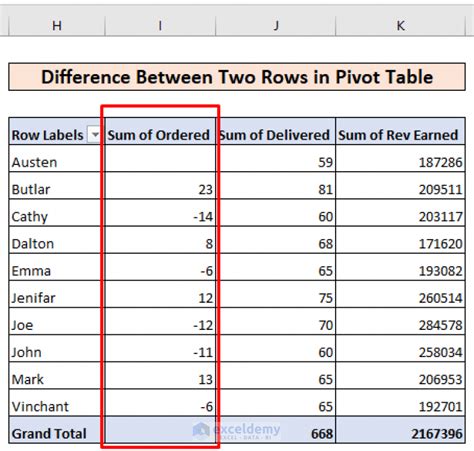Select column I header
Screen dimensions: 474x451
click(160, 25)
